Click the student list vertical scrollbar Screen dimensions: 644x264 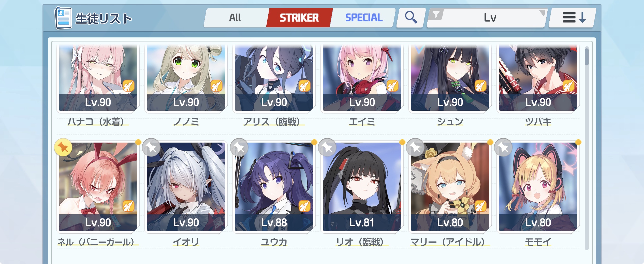click(x=587, y=148)
